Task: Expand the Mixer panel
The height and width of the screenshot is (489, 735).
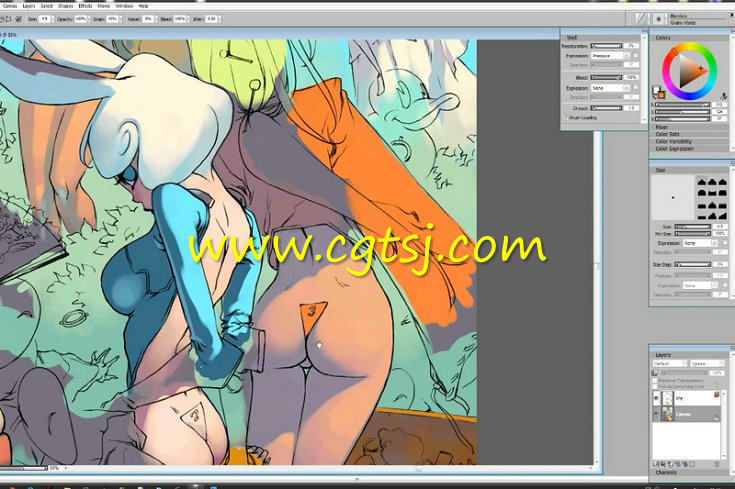Action: pyautogui.click(x=691, y=127)
